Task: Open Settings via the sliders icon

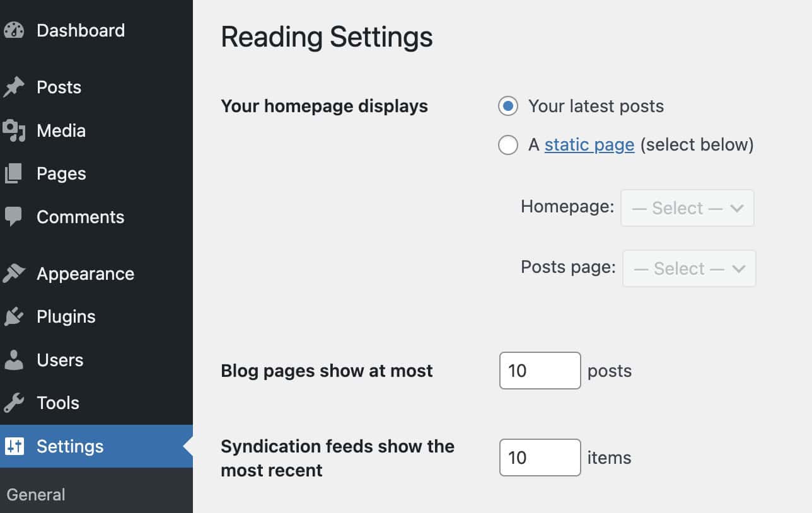Action: 14,446
